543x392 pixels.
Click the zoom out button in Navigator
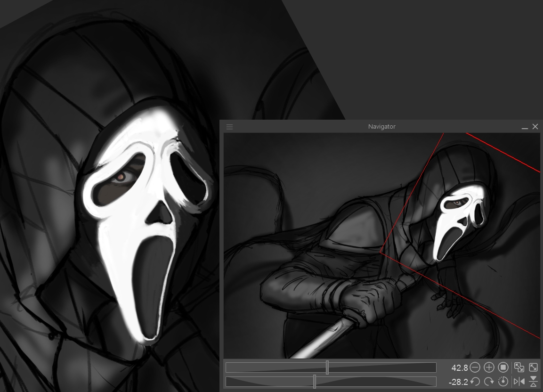pos(475,367)
